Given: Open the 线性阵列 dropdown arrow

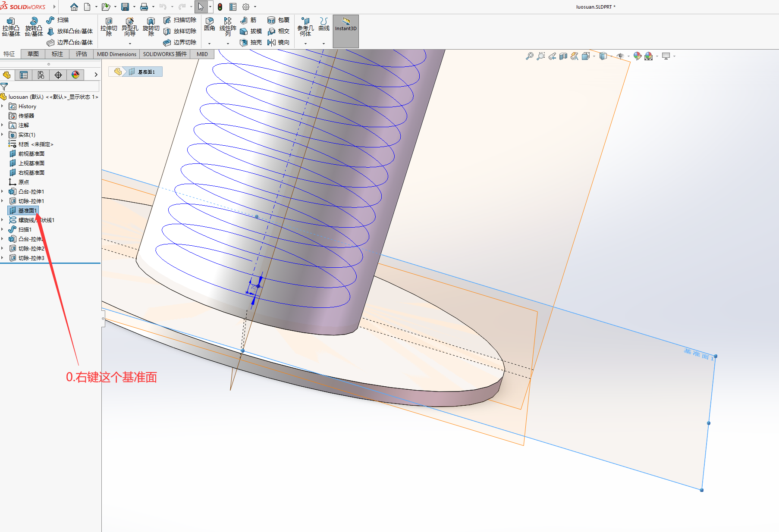Looking at the screenshot, I should (228, 44).
